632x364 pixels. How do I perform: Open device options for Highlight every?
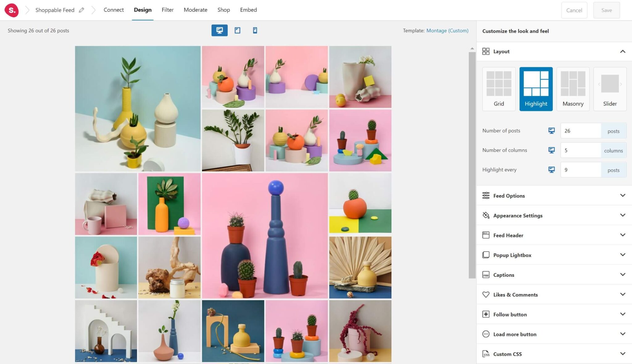pyautogui.click(x=551, y=169)
